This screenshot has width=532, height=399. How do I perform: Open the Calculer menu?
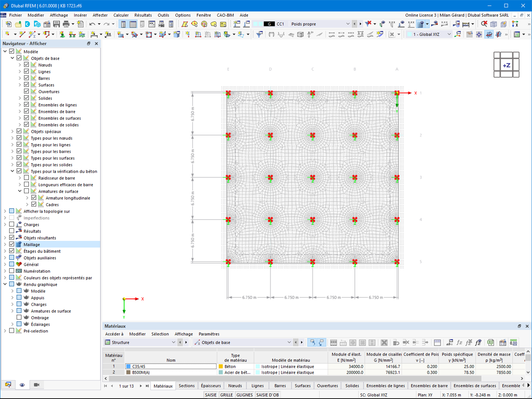(121, 15)
